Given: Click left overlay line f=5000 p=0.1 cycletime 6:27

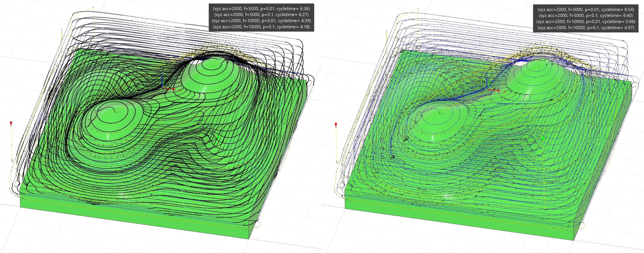Looking at the screenshot, I should coord(261,15).
